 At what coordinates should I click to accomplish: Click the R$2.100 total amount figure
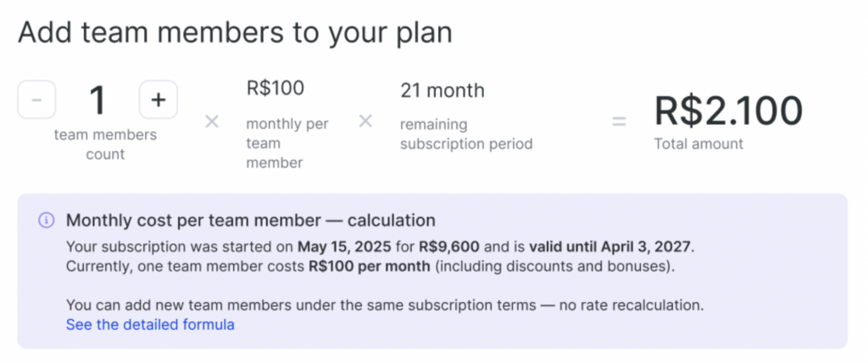[x=728, y=111]
